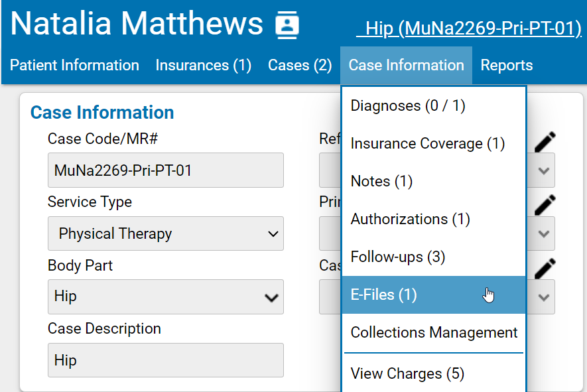Click inside the Case Description field
The width and height of the screenshot is (587, 392).
click(x=165, y=360)
